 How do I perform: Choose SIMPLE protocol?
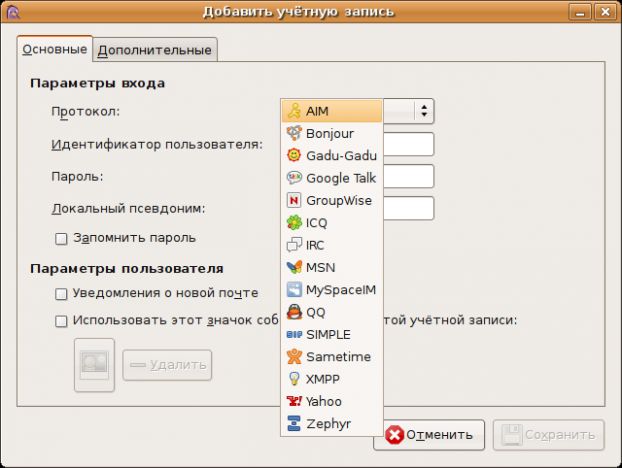(x=332, y=334)
